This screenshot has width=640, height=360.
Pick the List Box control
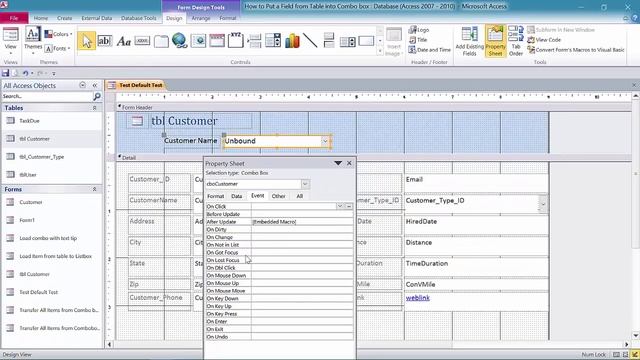(x=348, y=41)
